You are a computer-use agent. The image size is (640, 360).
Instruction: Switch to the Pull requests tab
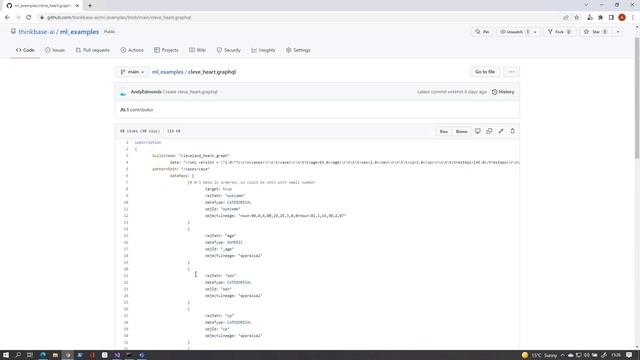tap(93, 50)
